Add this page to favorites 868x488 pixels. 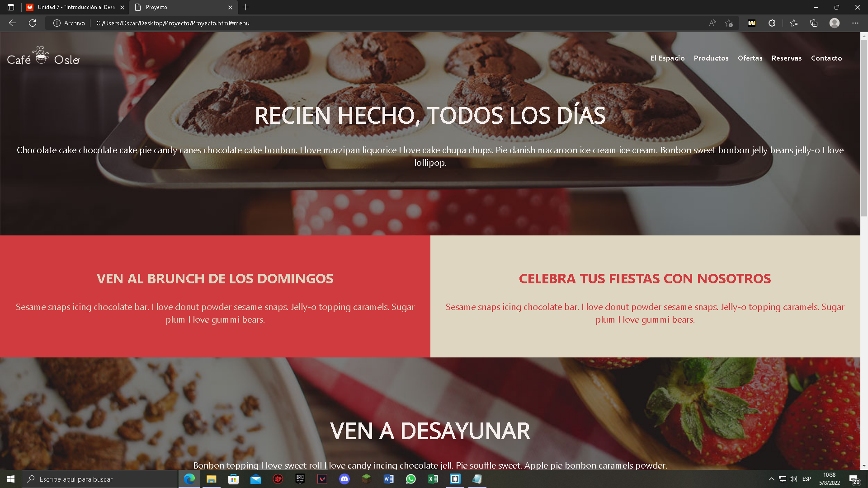729,23
